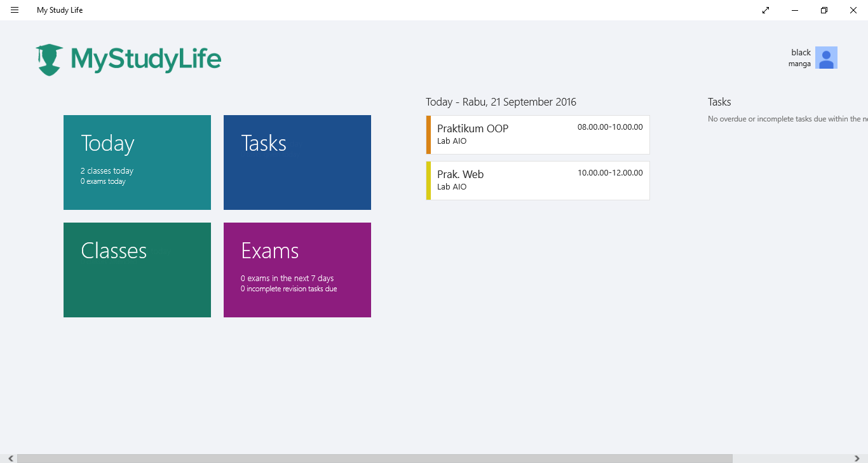The height and width of the screenshot is (463, 868).
Task: Open the Tasks tile
Action: 297,162
